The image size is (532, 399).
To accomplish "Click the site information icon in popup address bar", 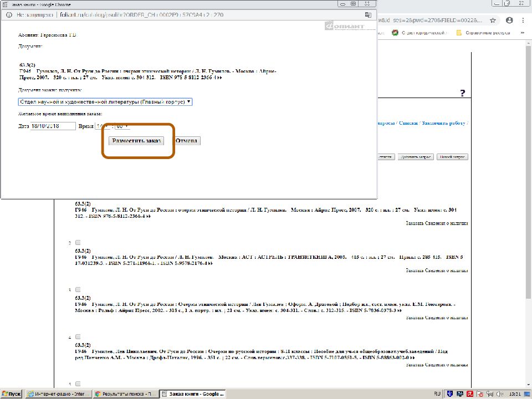I will click(7, 15).
